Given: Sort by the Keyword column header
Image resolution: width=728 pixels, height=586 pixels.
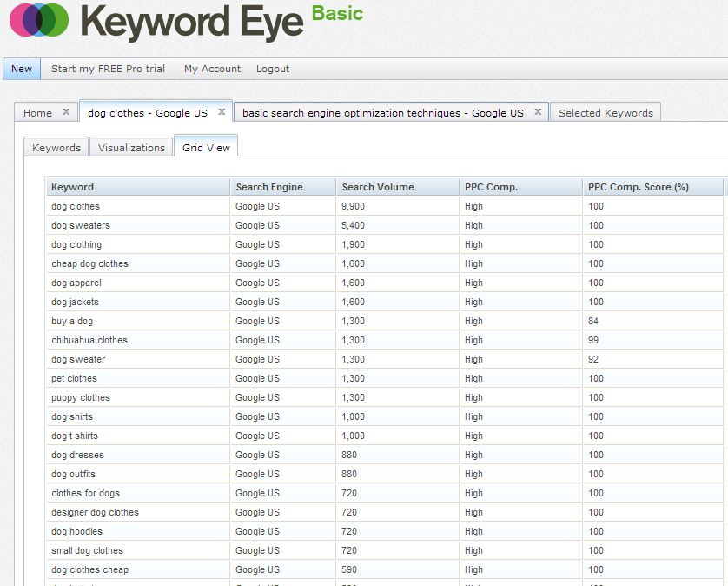Looking at the screenshot, I should click(70, 186).
